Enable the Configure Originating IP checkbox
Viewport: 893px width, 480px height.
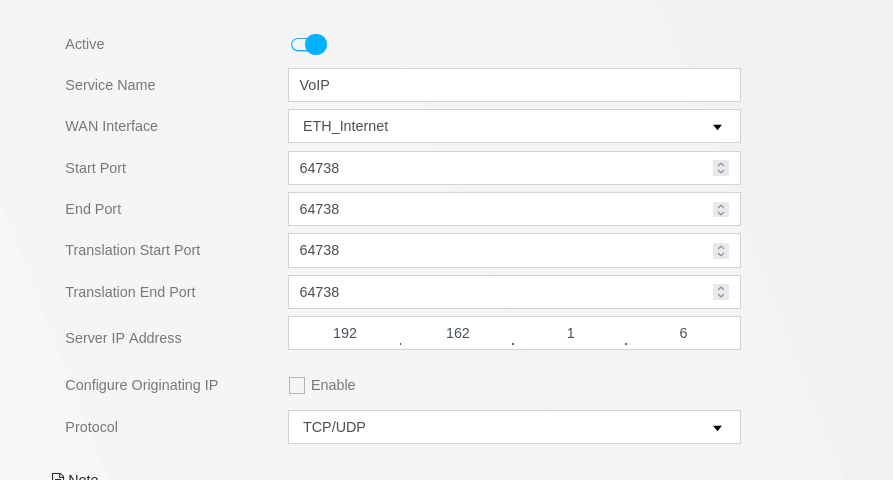coord(297,385)
